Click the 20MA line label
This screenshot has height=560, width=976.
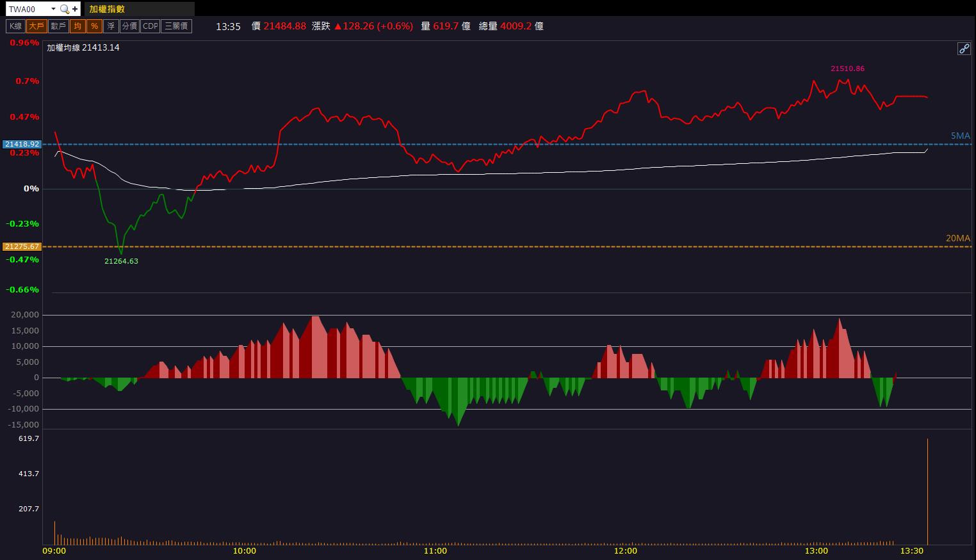point(958,238)
